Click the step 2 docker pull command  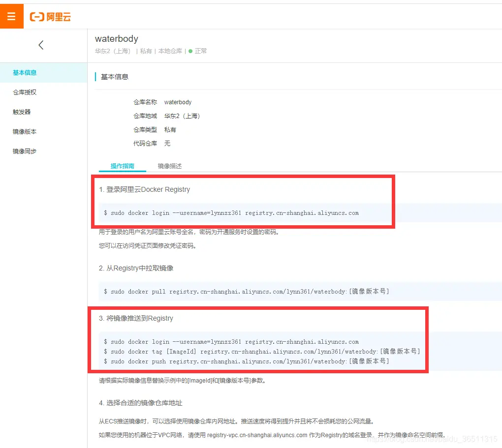(x=247, y=291)
